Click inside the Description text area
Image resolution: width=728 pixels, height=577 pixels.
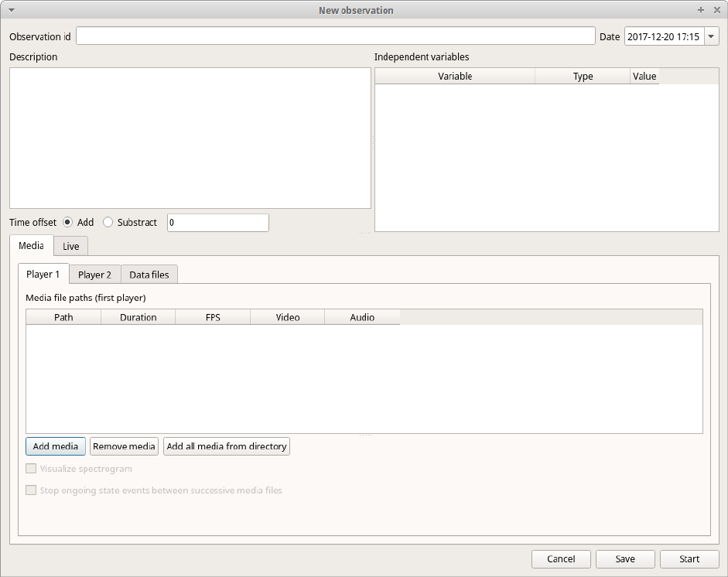(190, 138)
